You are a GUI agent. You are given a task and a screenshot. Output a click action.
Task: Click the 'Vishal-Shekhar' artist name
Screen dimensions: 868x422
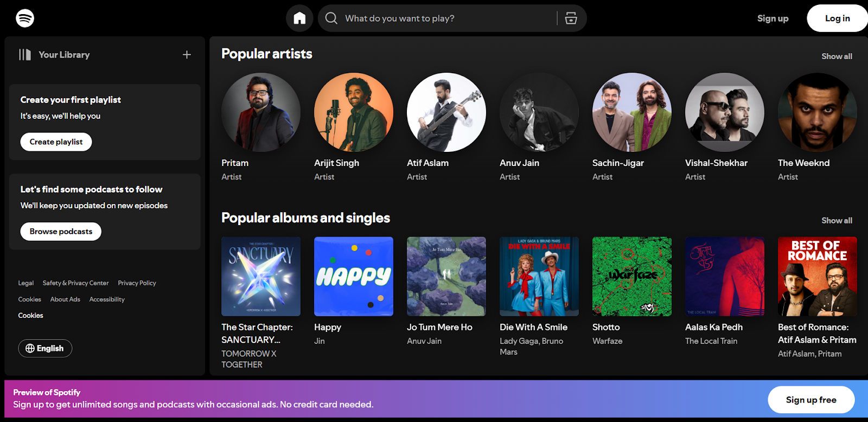tap(716, 163)
